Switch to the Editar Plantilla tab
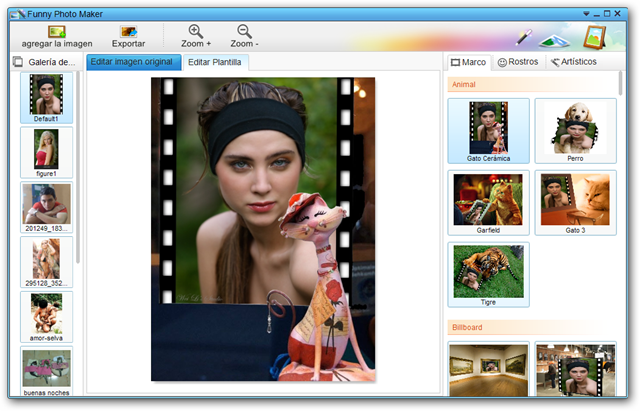The width and height of the screenshot is (640, 411). coord(215,62)
